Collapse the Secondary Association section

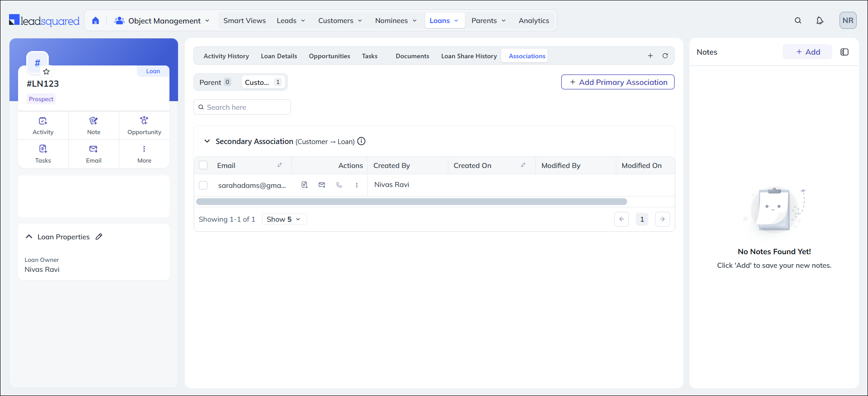click(x=207, y=141)
